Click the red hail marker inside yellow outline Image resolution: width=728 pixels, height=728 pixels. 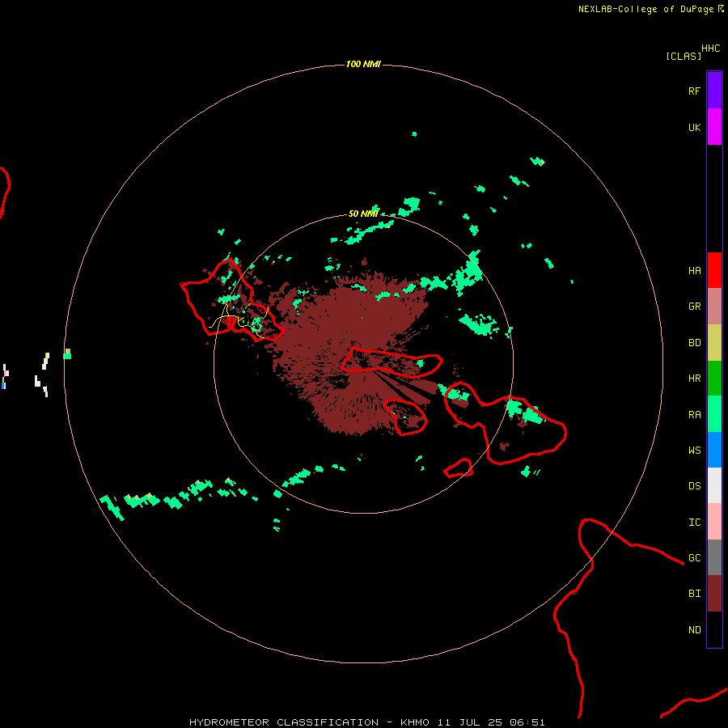[231, 322]
